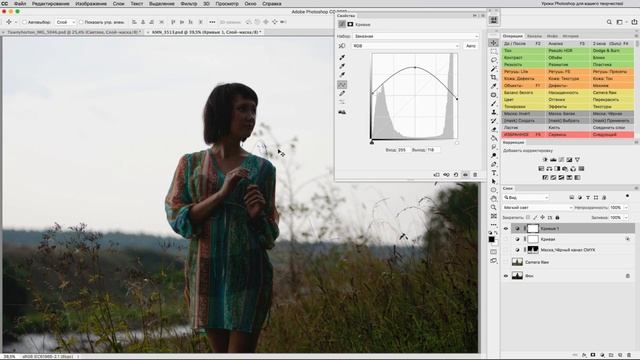Open the RGB channel dropdown

pos(405,46)
